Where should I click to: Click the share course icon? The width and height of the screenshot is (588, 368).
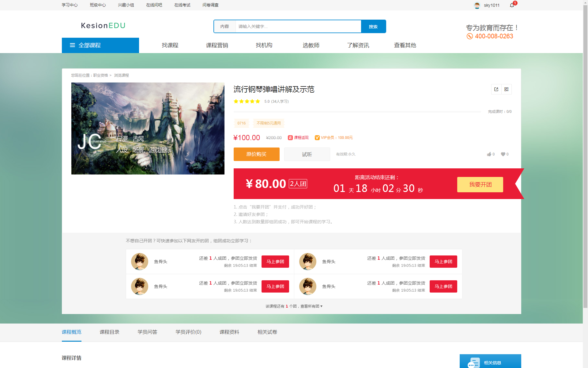[496, 89]
